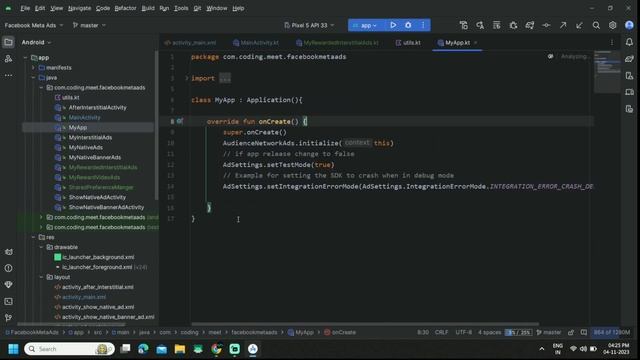This screenshot has height=360, width=640.
Task: Open the Search Everywhere magnifier icon
Action: (x=596, y=25)
